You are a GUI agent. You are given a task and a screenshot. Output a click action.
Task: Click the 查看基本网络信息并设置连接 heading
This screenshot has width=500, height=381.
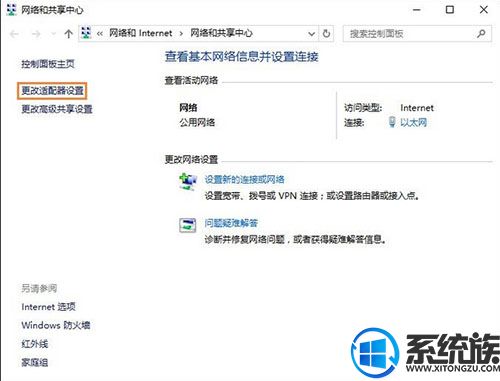tap(242, 57)
